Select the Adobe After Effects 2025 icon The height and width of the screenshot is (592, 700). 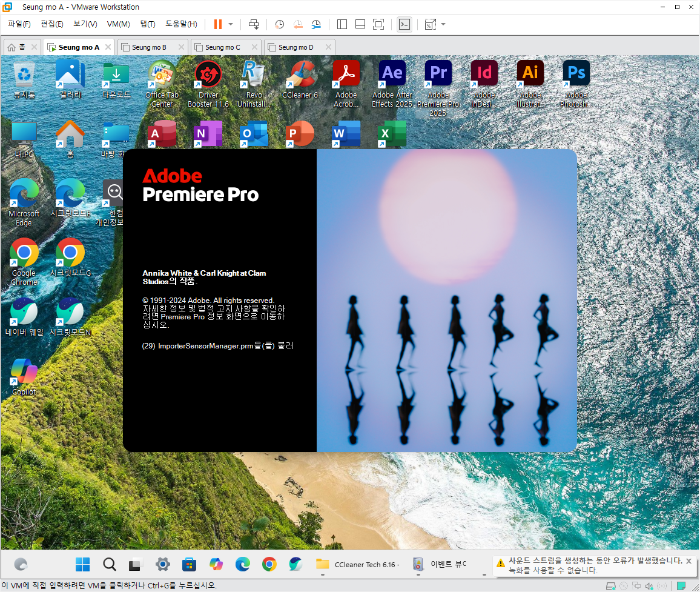coord(392,85)
